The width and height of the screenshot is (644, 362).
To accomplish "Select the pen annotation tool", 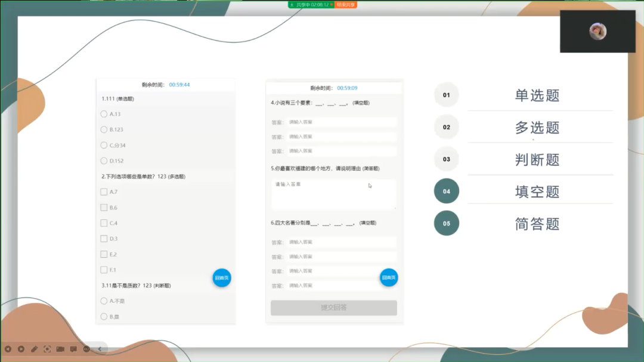I will coord(34,349).
